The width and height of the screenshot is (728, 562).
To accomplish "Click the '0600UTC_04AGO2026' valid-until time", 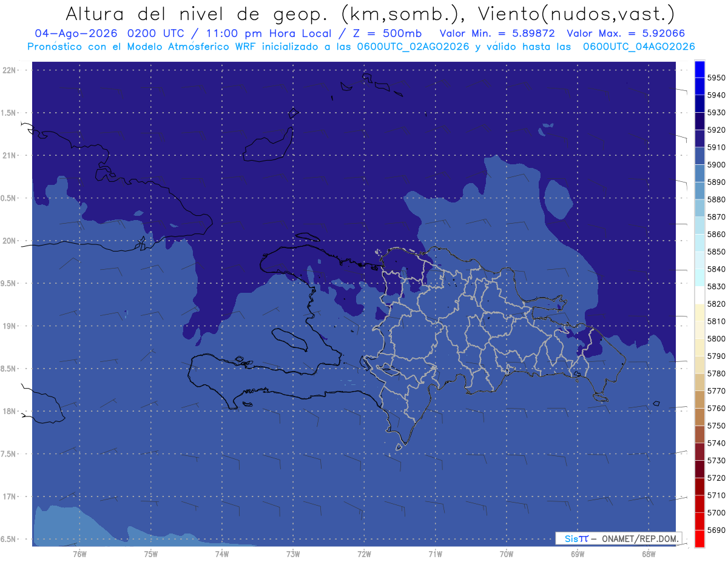I will [639, 47].
